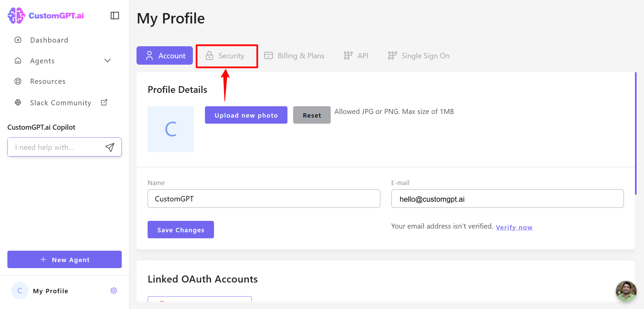Click the Copilot 'I need help with...' field

pyautogui.click(x=64, y=147)
